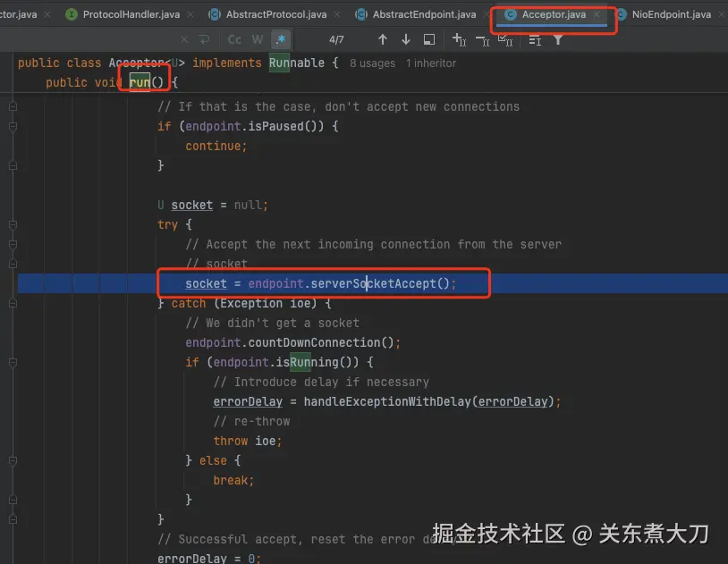Click the 'throw ioe;' statement

pos(248,441)
